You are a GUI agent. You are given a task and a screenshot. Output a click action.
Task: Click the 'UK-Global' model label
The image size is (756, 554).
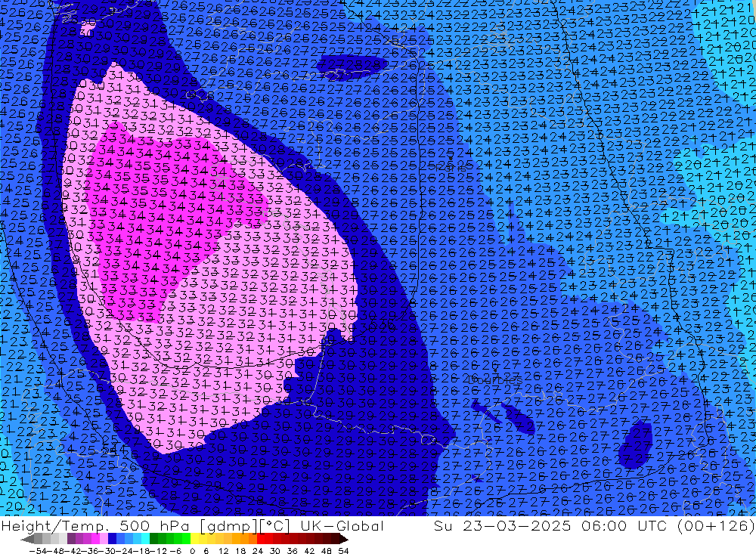point(342,525)
